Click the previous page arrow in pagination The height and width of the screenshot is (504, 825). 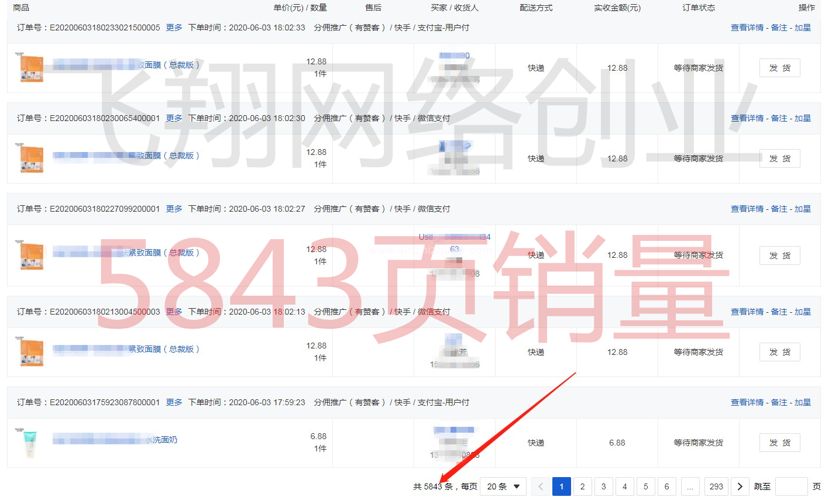(541, 486)
